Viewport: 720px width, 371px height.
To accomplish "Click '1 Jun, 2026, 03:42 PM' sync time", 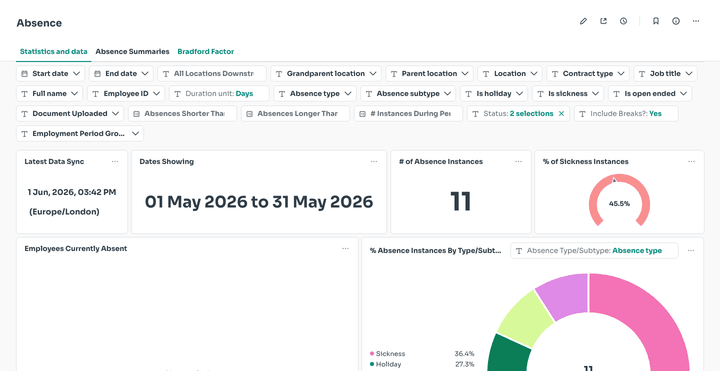I will [72, 192].
